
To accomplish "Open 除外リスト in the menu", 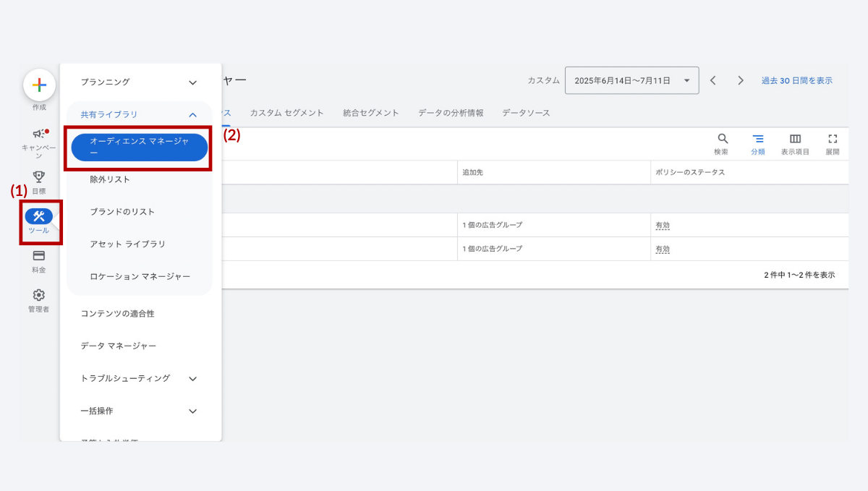I will 110,179.
